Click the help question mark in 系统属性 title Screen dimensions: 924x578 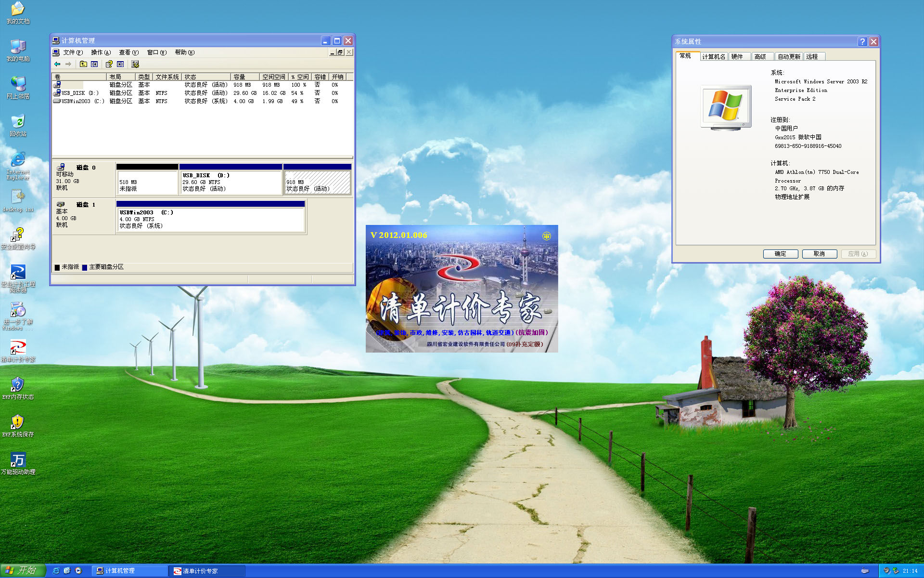coord(862,42)
